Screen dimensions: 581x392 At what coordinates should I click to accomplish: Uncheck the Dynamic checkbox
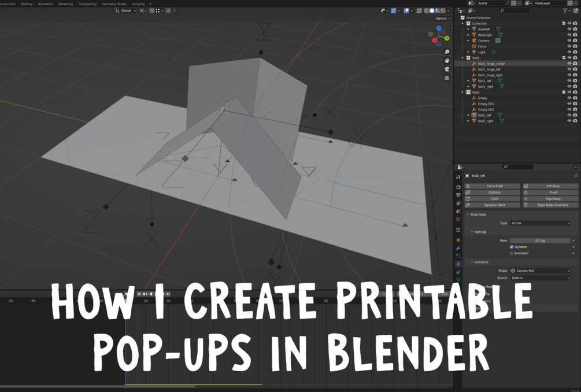(512, 247)
